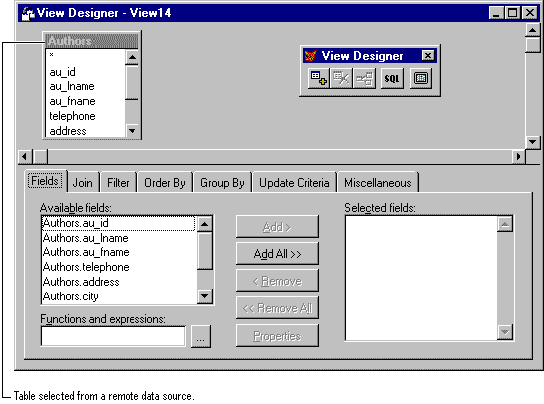Click the down arrow of the Available fields list
The image size is (544, 404).
[x=205, y=296]
